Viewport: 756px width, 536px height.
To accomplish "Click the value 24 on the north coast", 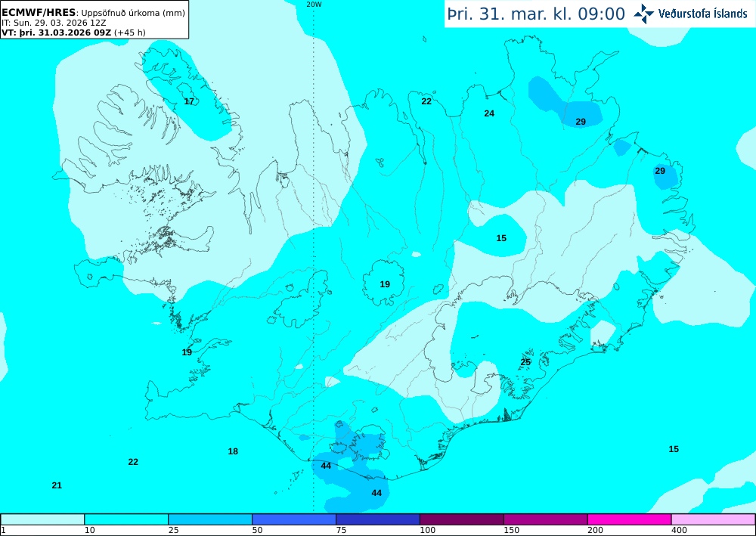I will click(x=489, y=113).
